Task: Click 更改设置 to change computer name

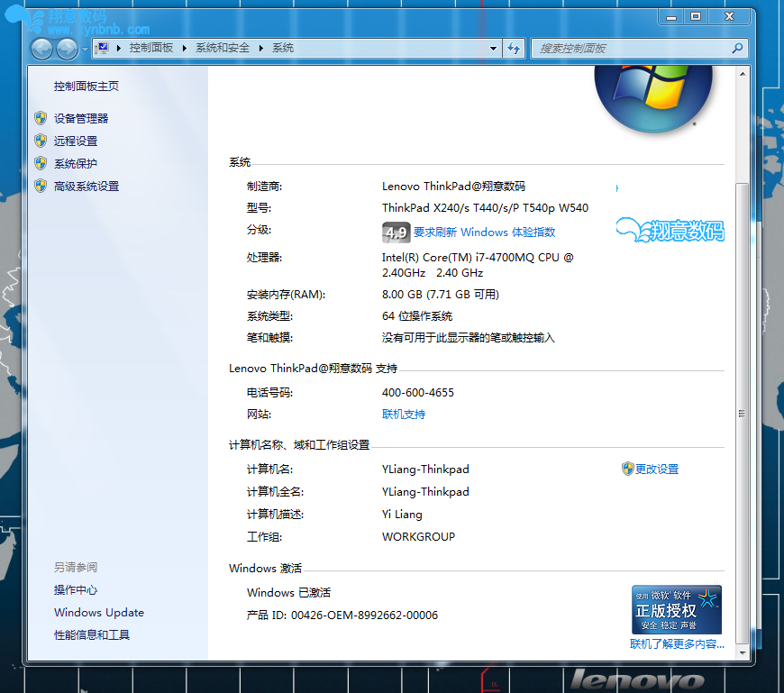Action: click(x=657, y=469)
